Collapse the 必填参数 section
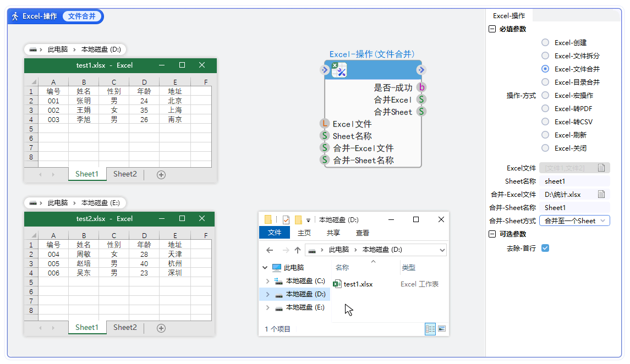The height and width of the screenshot is (364, 630). coord(492,29)
